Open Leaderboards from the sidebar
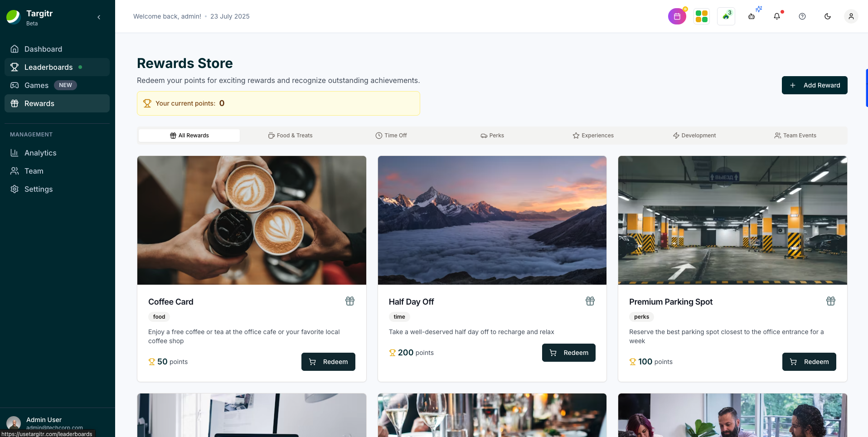This screenshot has height=437, width=868. (x=57, y=67)
